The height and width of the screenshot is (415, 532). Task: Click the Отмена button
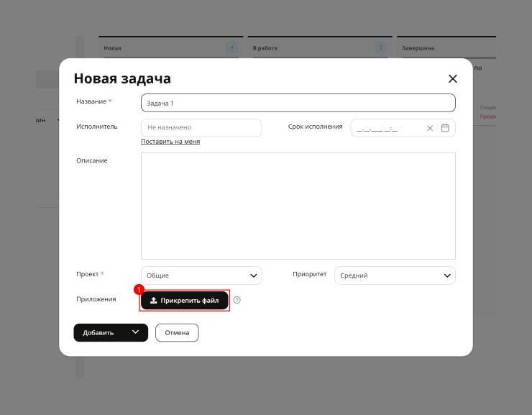point(177,332)
